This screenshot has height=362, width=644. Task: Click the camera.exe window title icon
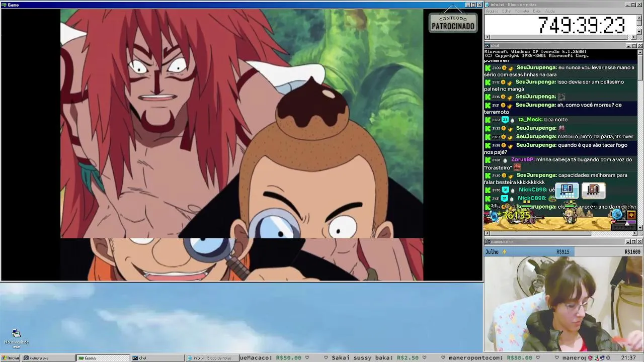click(488, 242)
